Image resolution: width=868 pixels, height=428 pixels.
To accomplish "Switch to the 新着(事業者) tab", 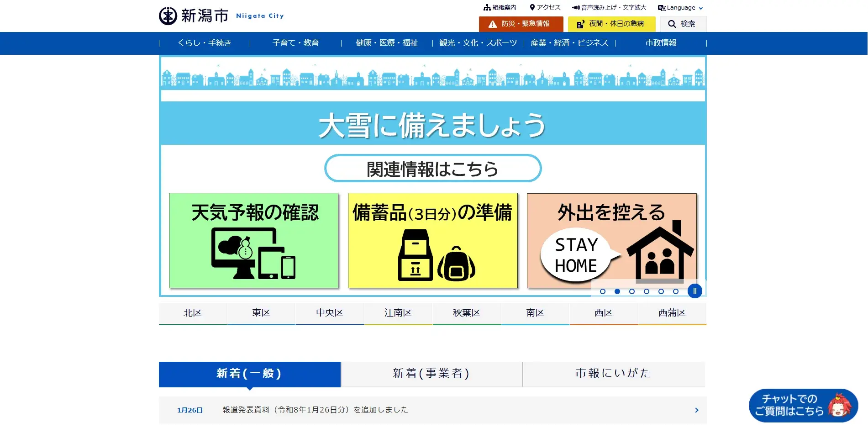I will 431,374.
